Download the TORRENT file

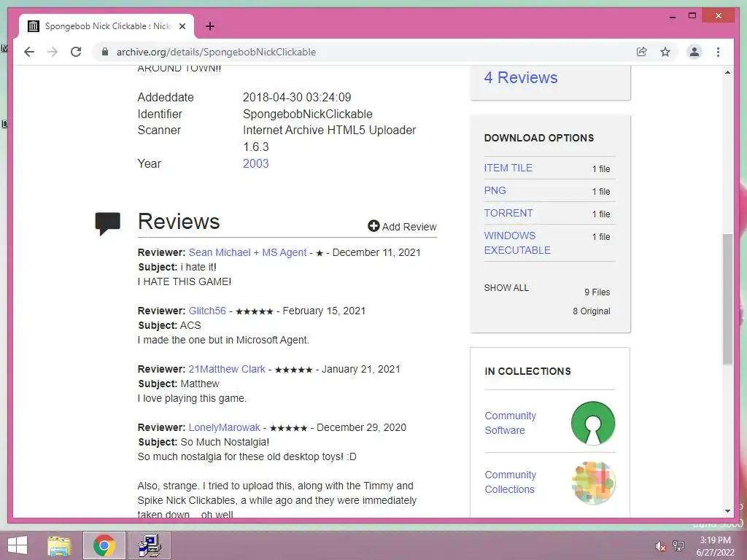pos(508,213)
